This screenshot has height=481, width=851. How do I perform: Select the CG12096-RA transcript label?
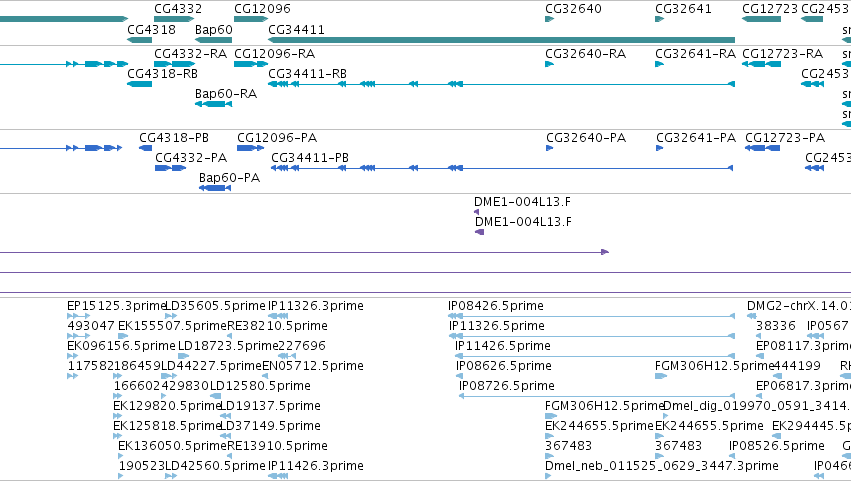click(275, 54)
